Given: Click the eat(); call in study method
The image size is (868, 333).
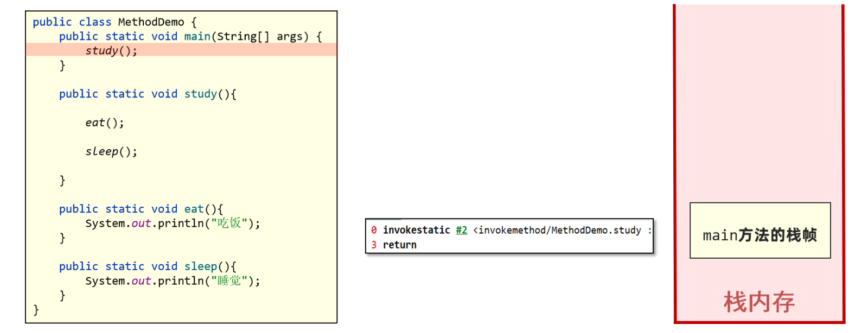Looking at the screenshot, I should tap(105, 123).
